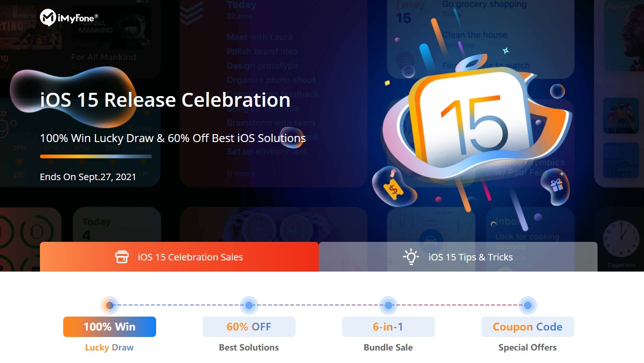Select the Lucky Draw step dot
The image size is (644, 363).
(110, 305)
